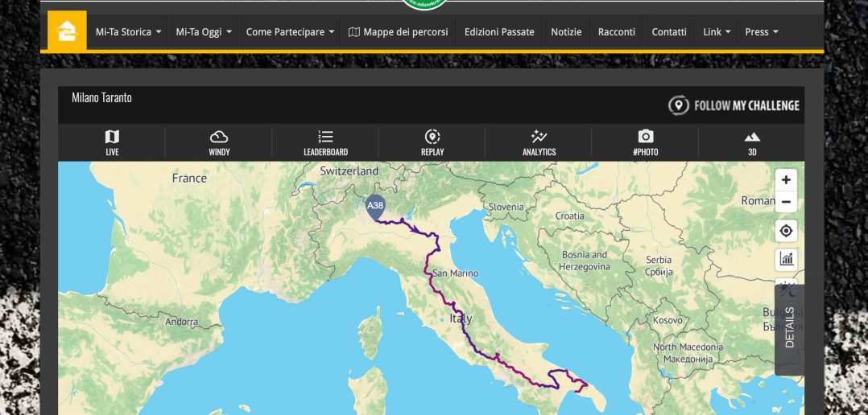Show the LEADERBOARD panel
This screenshot has width=868, height=415.
[x=325, y=142]
